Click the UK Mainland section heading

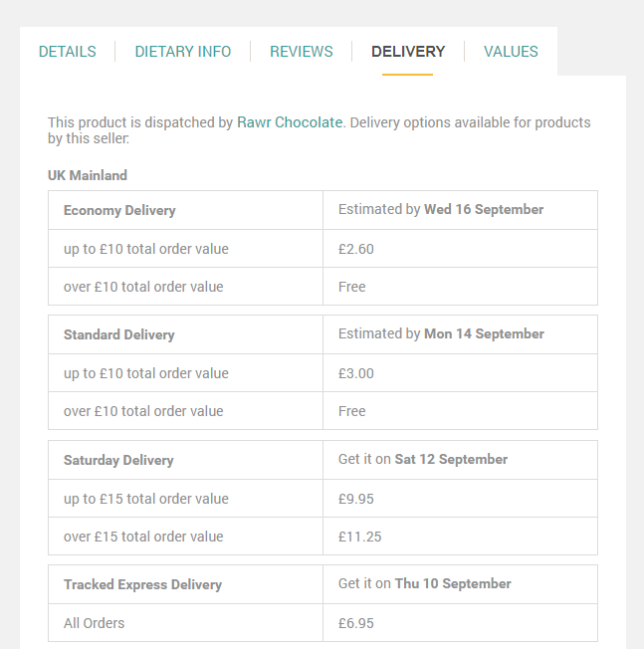(x=88, y=175)
